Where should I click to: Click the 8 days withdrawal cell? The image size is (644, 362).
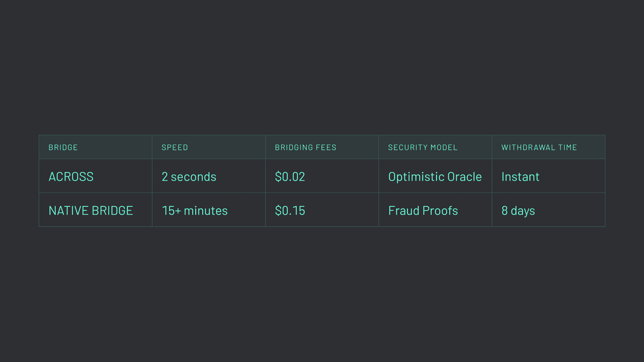518,210
